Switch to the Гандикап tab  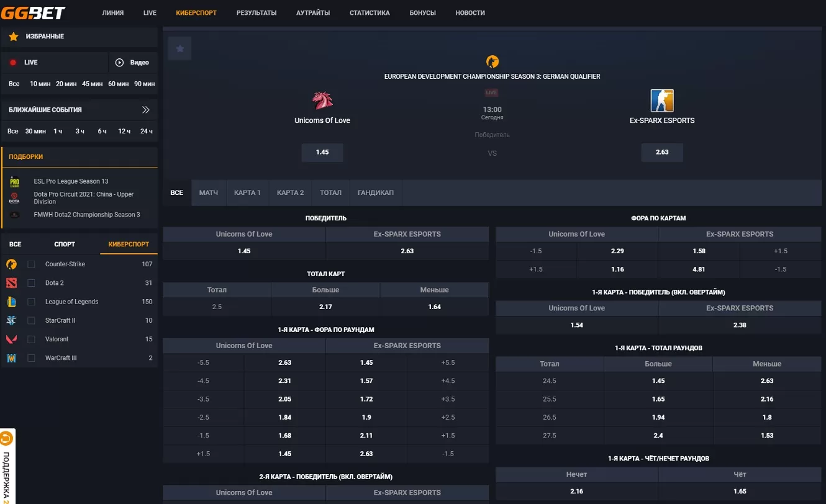tap(375, 192)
